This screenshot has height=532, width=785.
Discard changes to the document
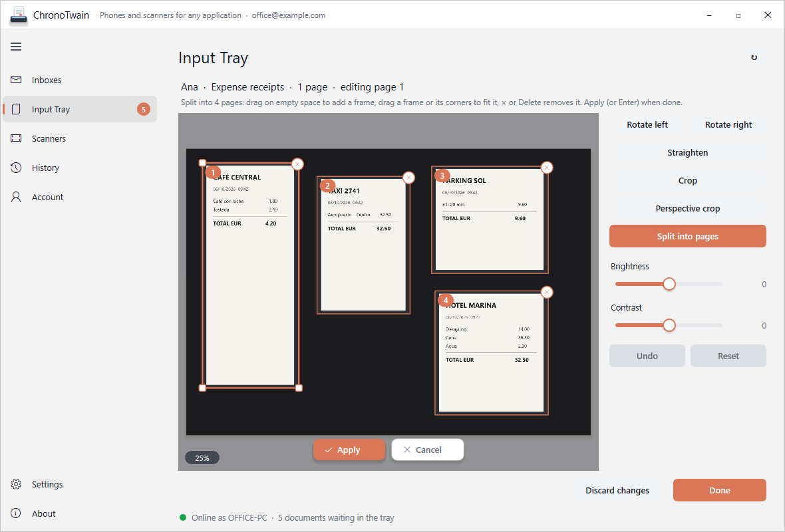point(617,491)
